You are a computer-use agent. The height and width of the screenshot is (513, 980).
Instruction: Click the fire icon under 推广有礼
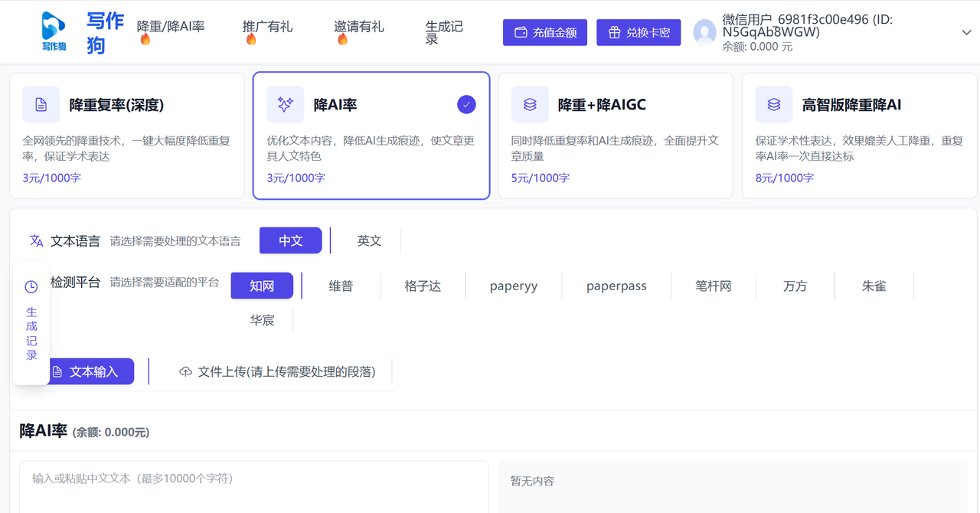(x=251, y=39)
